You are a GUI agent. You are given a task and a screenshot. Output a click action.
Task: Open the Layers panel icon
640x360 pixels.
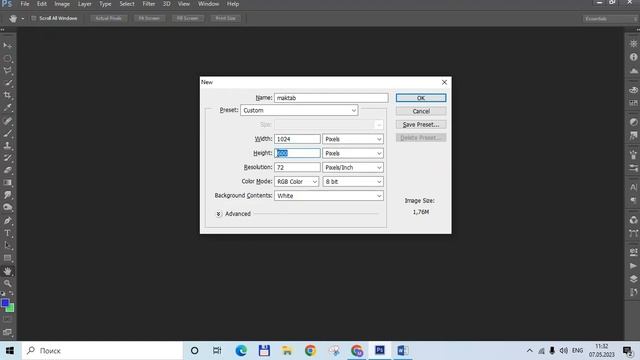(633, 279)
